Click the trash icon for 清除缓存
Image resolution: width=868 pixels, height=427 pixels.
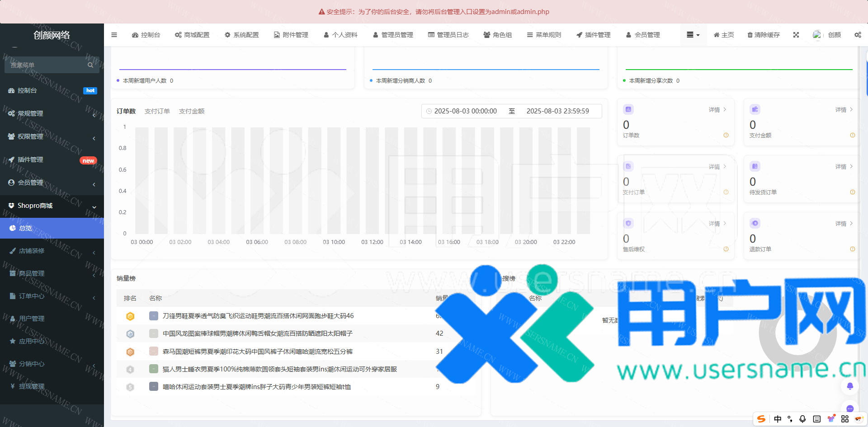[750, 35]
